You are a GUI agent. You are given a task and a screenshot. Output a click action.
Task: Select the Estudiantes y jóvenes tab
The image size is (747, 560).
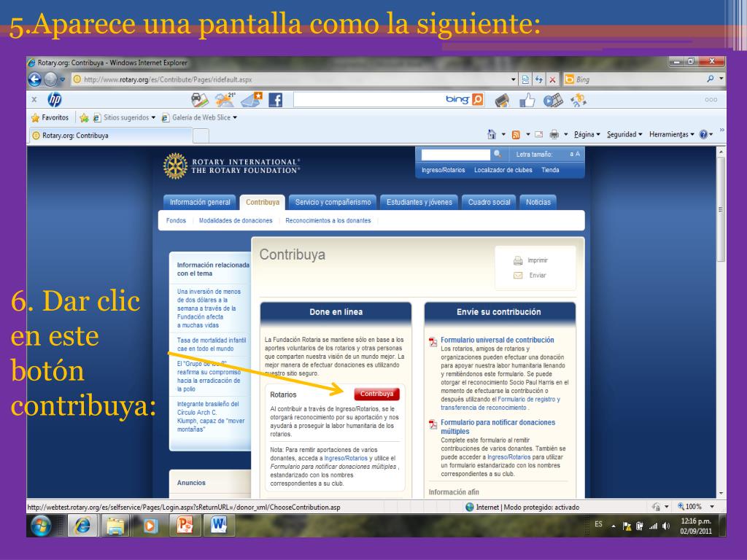(x=419, y=203)
